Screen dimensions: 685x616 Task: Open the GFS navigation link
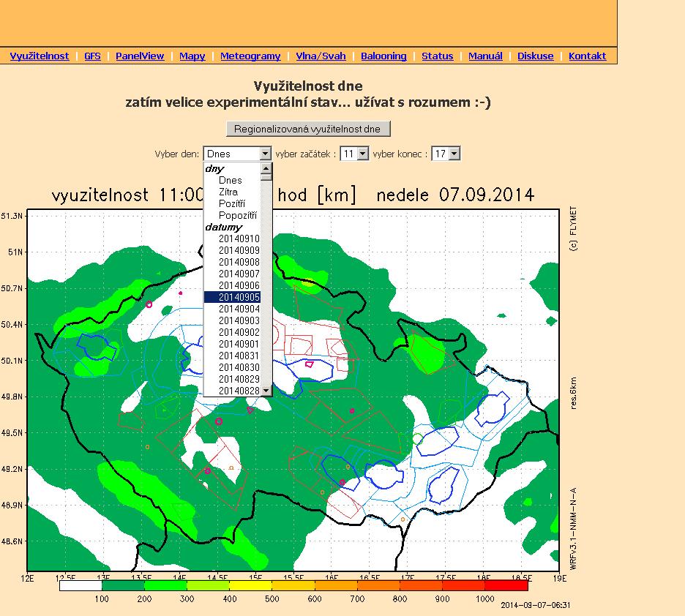[x=92, y=56]
